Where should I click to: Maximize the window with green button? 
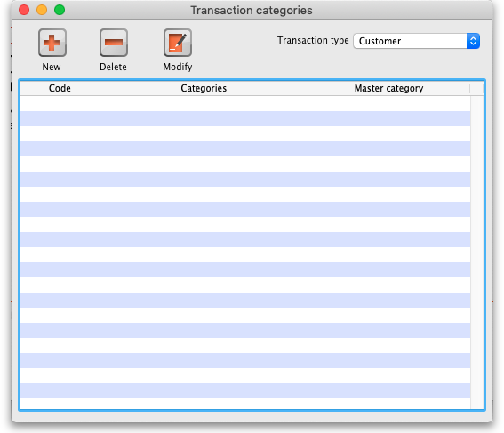(60, 10)
